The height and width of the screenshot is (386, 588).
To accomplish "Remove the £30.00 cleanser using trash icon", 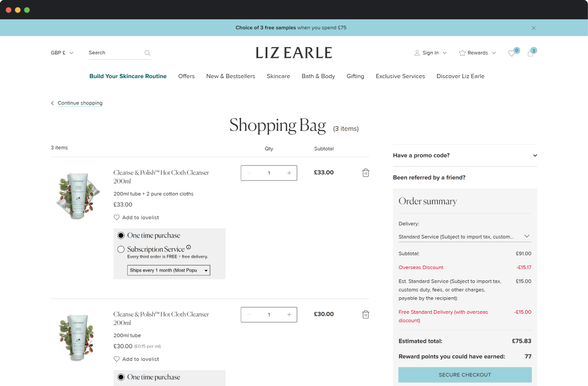I will click(x=366, y=314).
